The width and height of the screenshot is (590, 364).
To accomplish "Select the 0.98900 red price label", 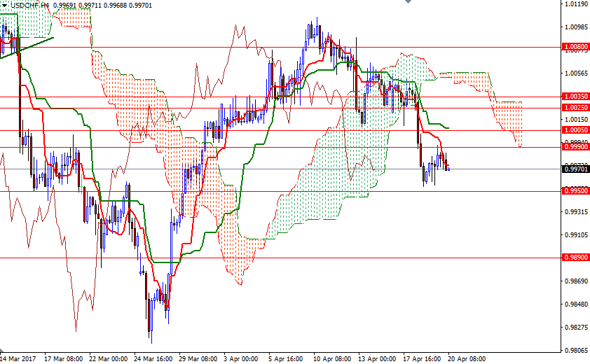I will tap(575, 258).
